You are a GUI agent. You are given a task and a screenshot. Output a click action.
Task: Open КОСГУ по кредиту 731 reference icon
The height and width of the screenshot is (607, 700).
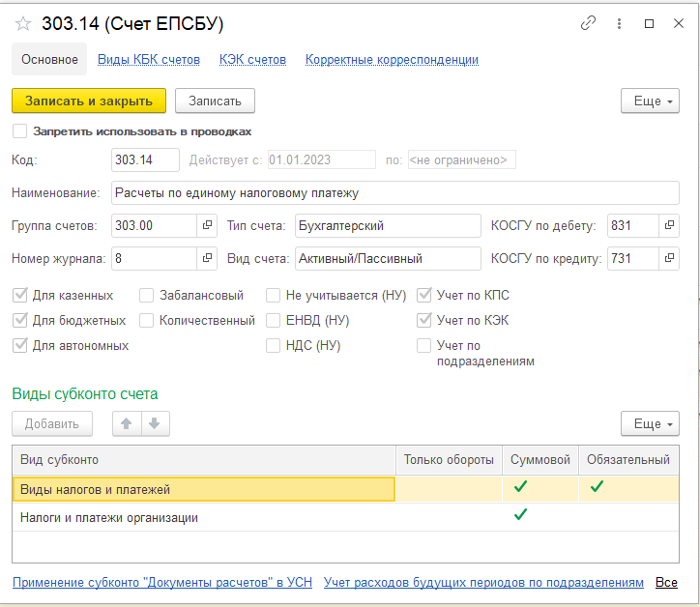669,258
